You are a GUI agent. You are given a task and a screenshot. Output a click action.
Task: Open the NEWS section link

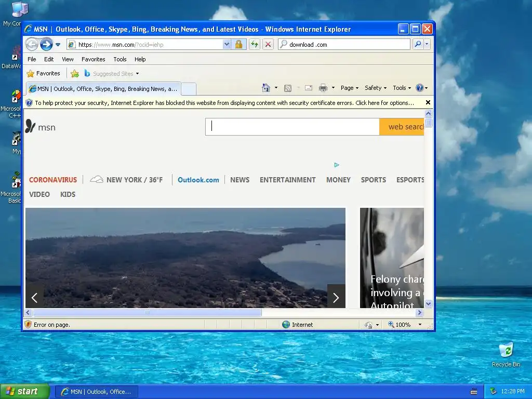[x=240, y=180]
